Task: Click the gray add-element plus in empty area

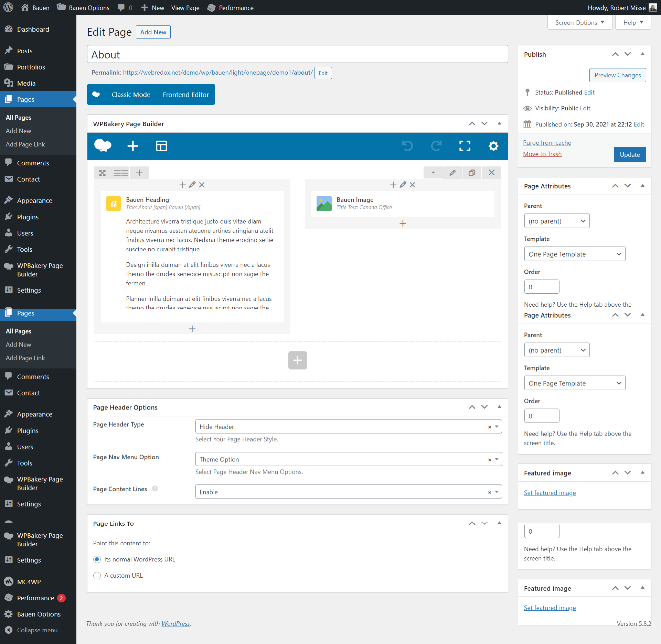Action: click(298, 360)
